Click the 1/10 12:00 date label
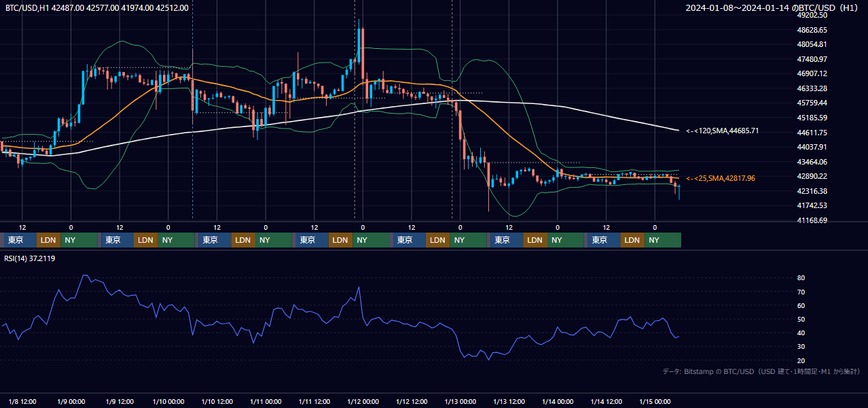Viewport: 868px width, 408px height. pos(217,401)
